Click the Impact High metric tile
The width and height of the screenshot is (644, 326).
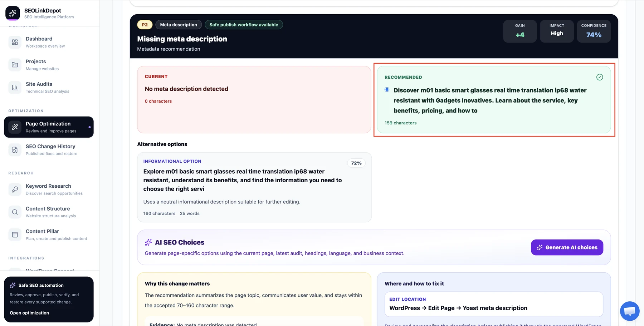[557, 31]
